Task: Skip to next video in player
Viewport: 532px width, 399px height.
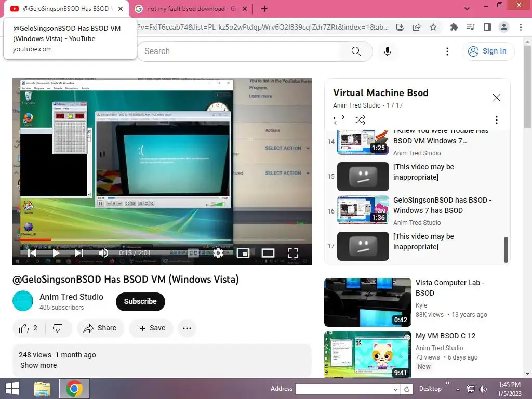Action: tap(79, 253)
